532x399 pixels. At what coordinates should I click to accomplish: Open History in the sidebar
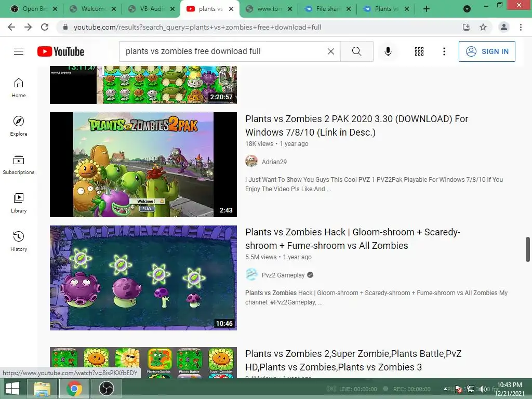click(x=19, y=241)
